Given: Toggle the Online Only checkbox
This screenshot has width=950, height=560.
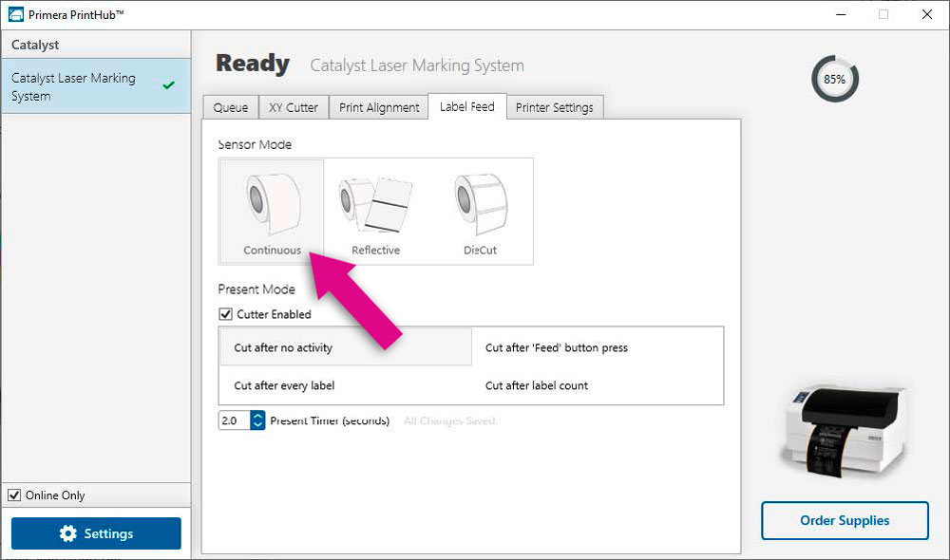Looking at the screenshot, I should pyautogui.click(x=14, y=495).
